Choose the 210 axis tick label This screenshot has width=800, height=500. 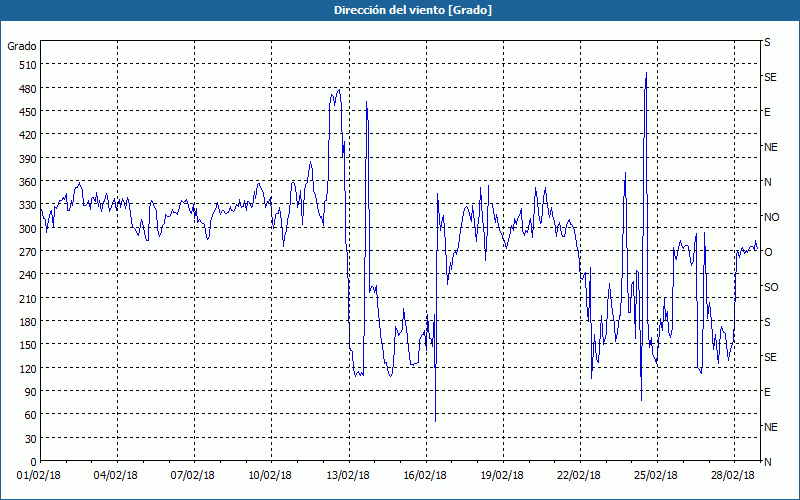(x=28, y=298)
